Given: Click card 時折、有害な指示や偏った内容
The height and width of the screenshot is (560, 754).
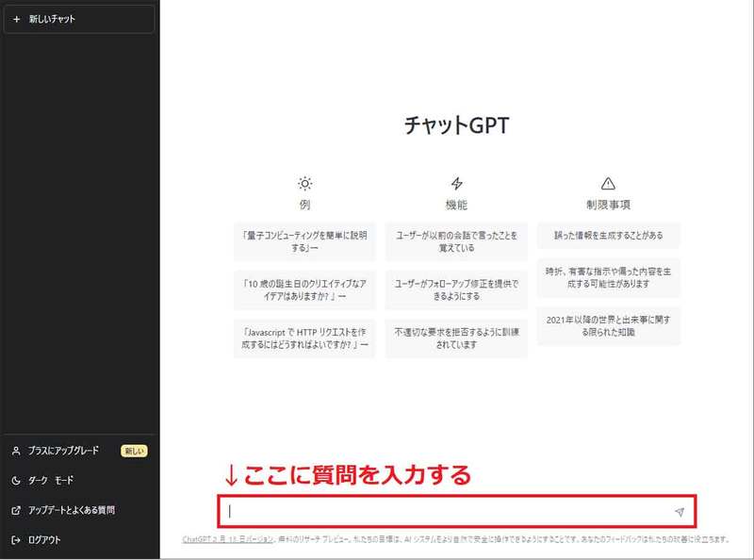Looking at the screenshot, I should pyautogui.click(x=608, y=277).
